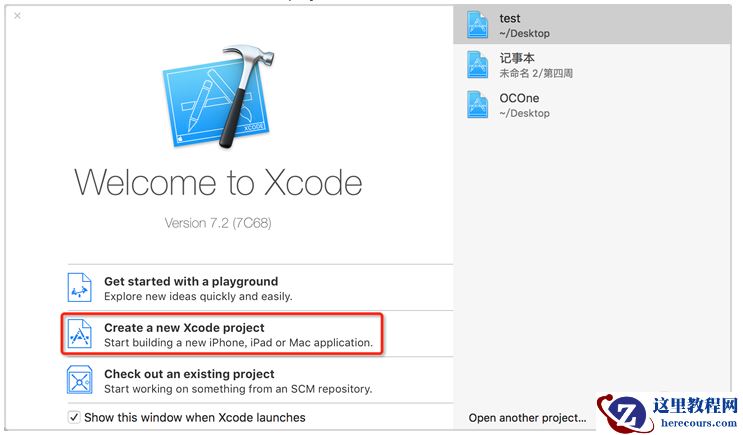Open the recent project named 记事本
This screenshot has width=743, height=435.
click(x=517, y=58)
